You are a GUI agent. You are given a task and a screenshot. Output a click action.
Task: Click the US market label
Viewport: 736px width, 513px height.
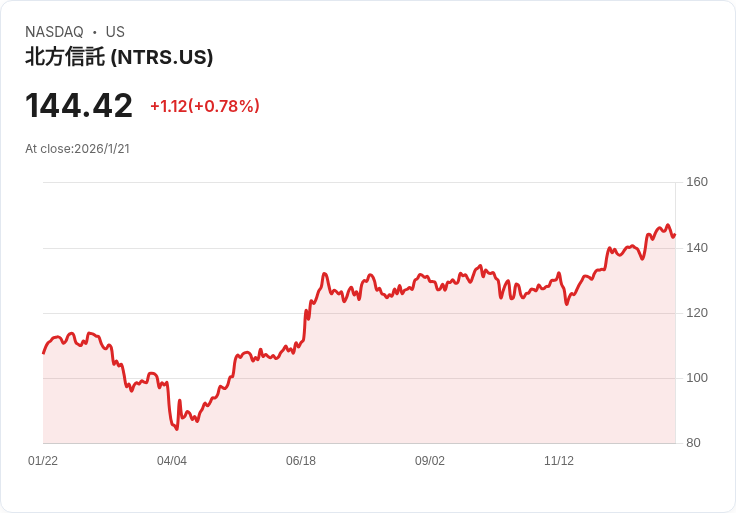pos(115,32)
